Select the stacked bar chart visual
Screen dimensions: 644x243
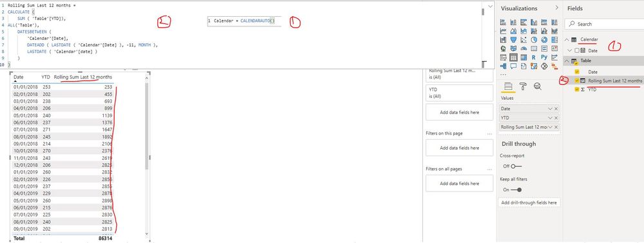(x=503, y=22)
